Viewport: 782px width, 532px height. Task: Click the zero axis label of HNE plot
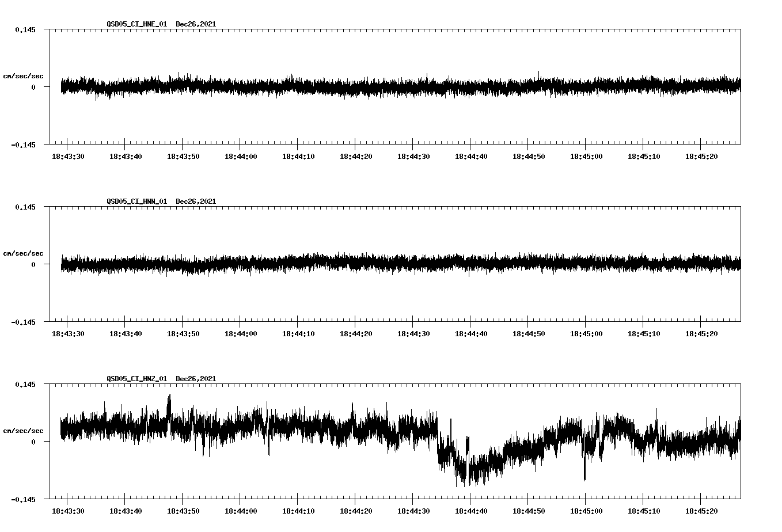pos(33,87)
